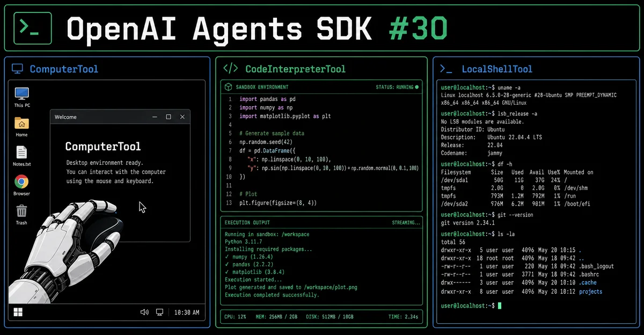Click the CPU: 12% status entry
This screenshot has height=335, width=644.
(235, 317)
